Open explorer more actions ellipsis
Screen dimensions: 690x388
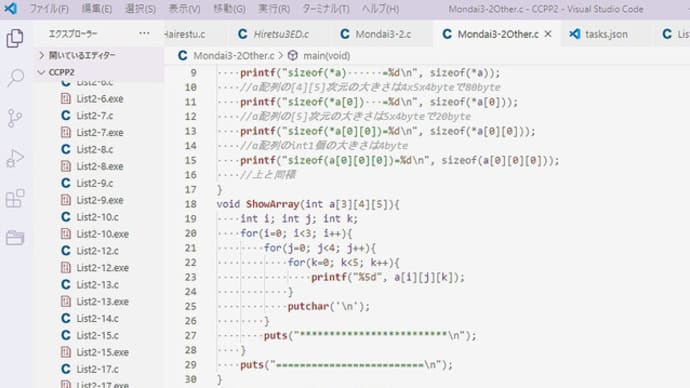point(144,33)
